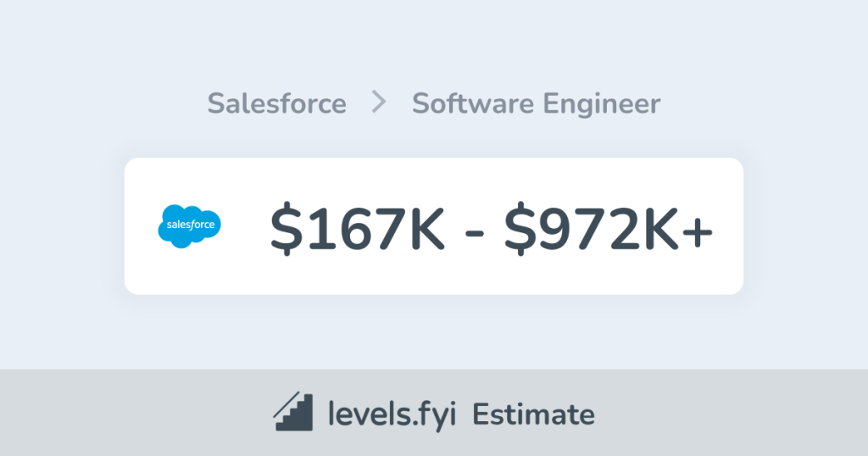Click the dollar sign before 167K
The height and width of the screenshot is (456, 868).
pos(286,227)
